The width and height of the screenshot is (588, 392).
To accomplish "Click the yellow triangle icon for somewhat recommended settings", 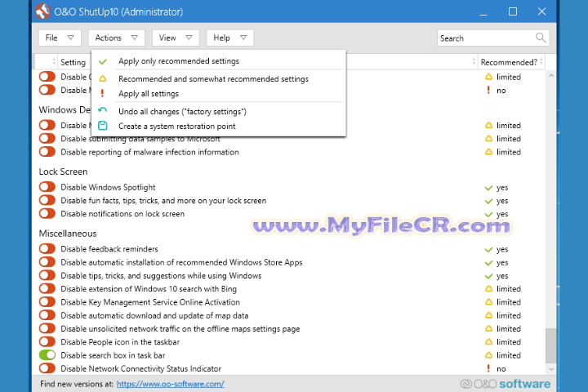I will tap(102, 78).
